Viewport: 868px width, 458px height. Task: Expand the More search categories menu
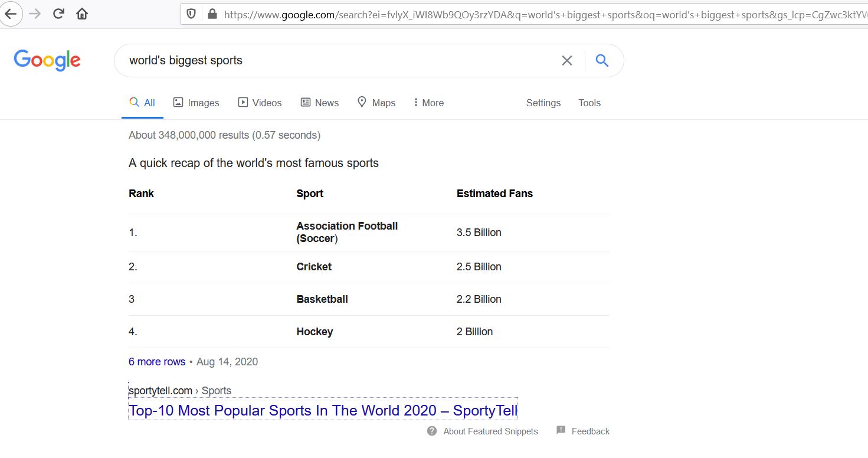pos(429,103)
